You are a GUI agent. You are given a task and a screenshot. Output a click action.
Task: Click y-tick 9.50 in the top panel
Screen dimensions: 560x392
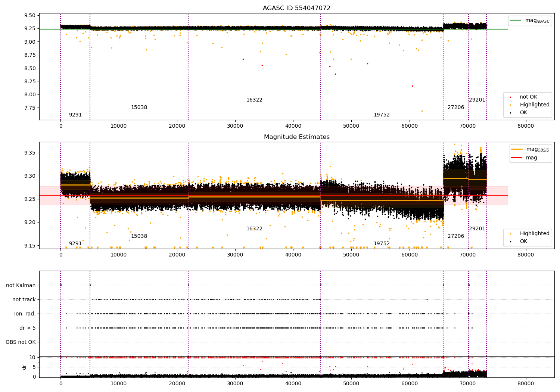click(x=30, y=15)
